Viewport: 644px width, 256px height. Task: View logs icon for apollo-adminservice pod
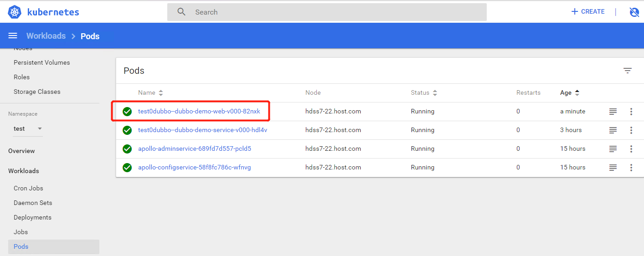click(x=613, y=149)
